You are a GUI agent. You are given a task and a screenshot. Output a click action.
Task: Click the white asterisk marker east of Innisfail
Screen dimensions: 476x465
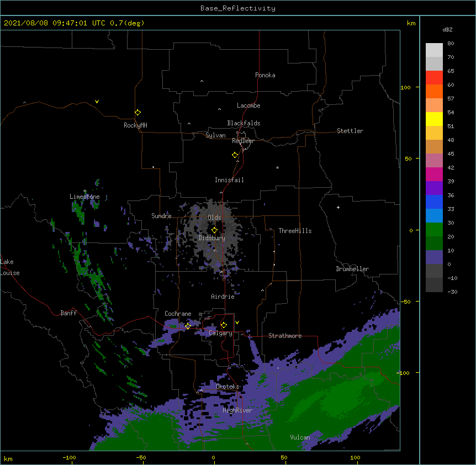[277, 167]
